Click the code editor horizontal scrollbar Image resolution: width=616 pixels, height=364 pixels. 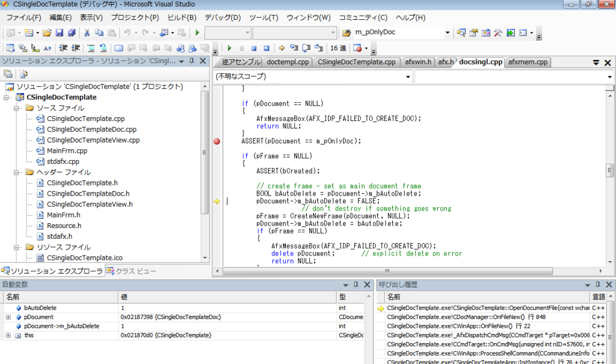point(387,271)
